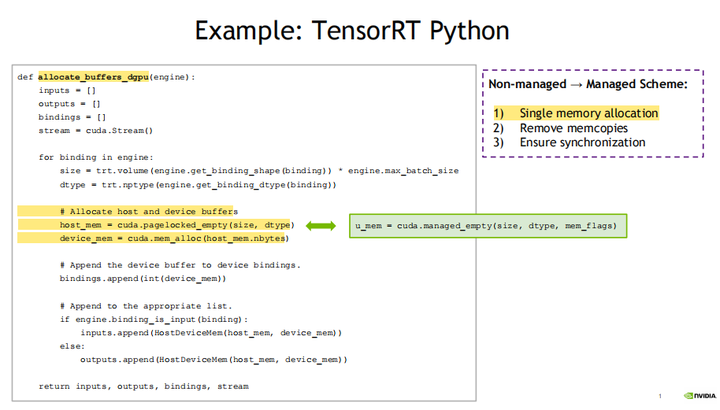Viewport: 720px width, 410px height.
Task: Click the 'device_mem = cuda.mem_alloc' line
Action: pos(174,238)
